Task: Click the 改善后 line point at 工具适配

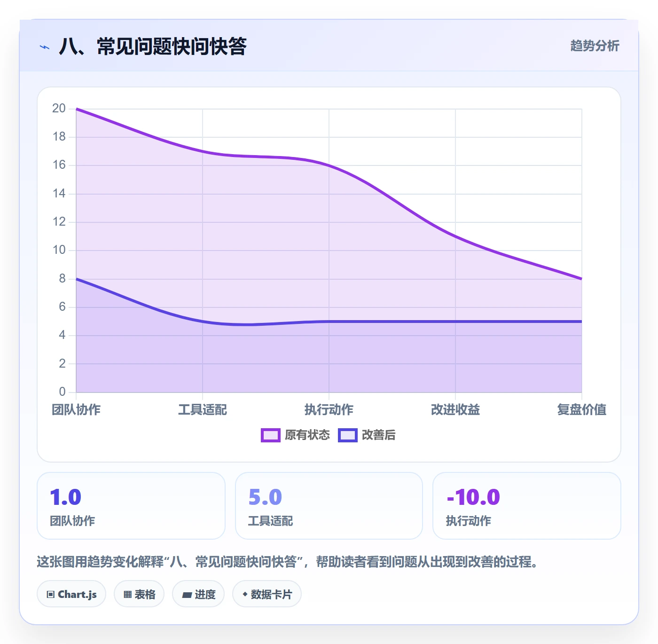Action: click(203, 322)
